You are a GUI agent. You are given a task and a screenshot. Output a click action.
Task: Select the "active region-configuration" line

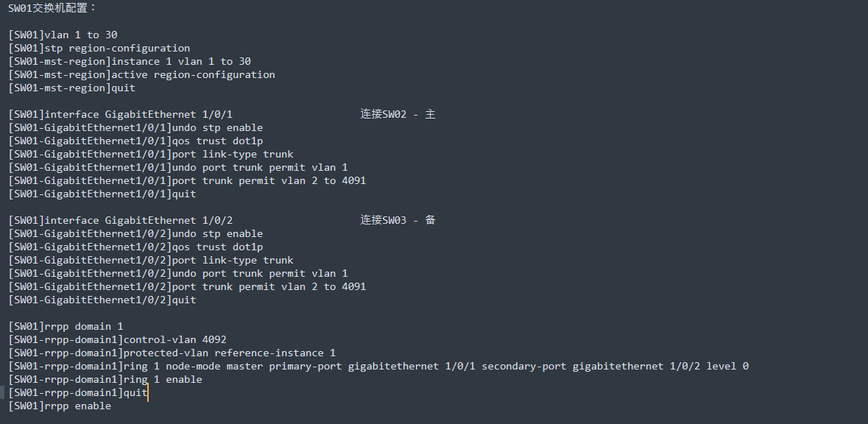(x=193, y=74)
